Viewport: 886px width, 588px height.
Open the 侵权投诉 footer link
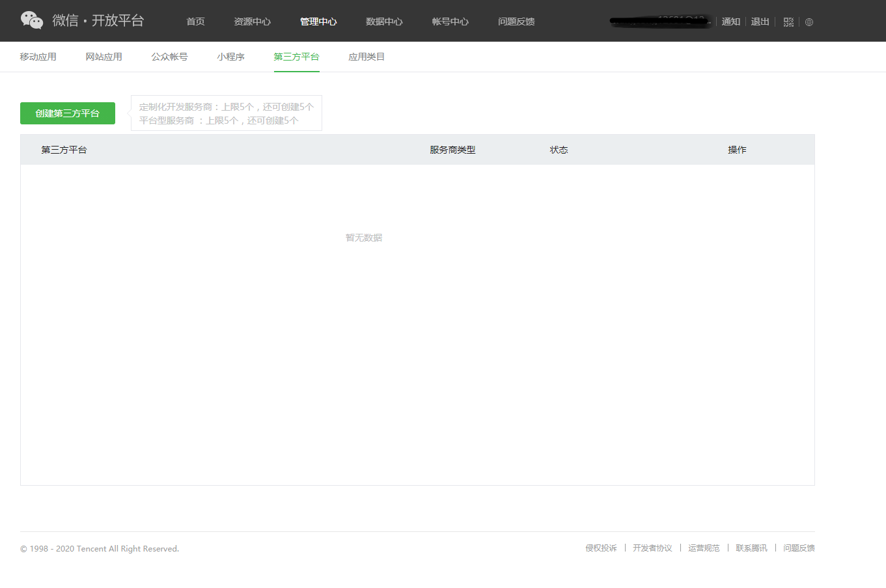click(601, 548)
